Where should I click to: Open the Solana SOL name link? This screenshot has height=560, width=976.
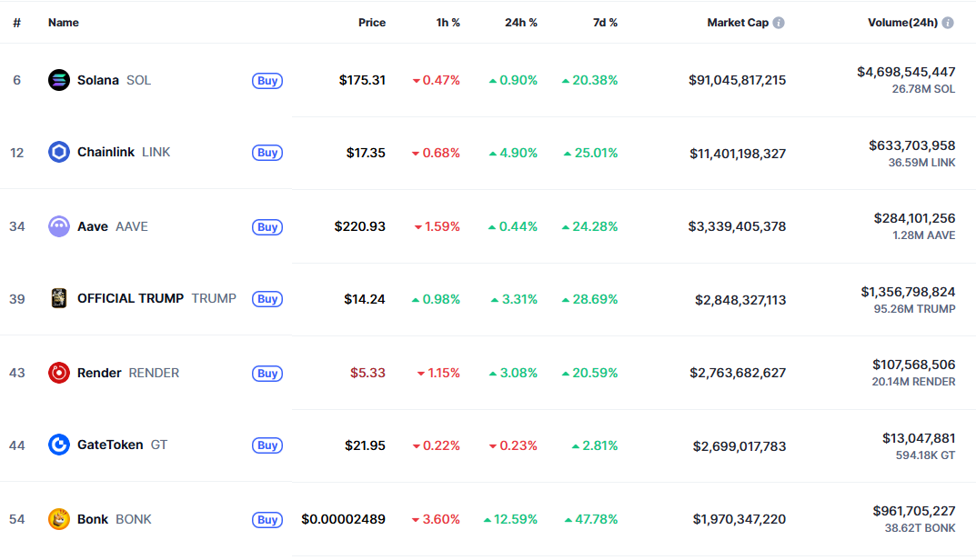pos(114,80)
